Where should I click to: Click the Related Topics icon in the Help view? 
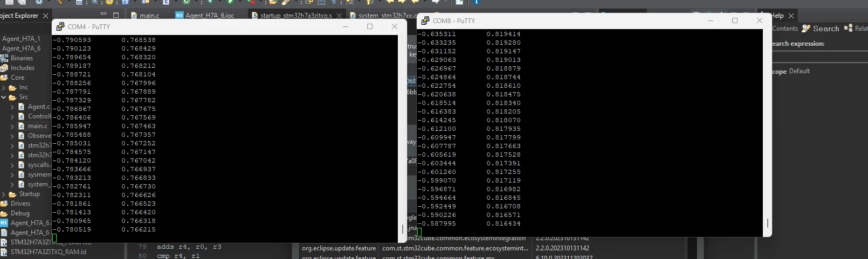[849, 29]
